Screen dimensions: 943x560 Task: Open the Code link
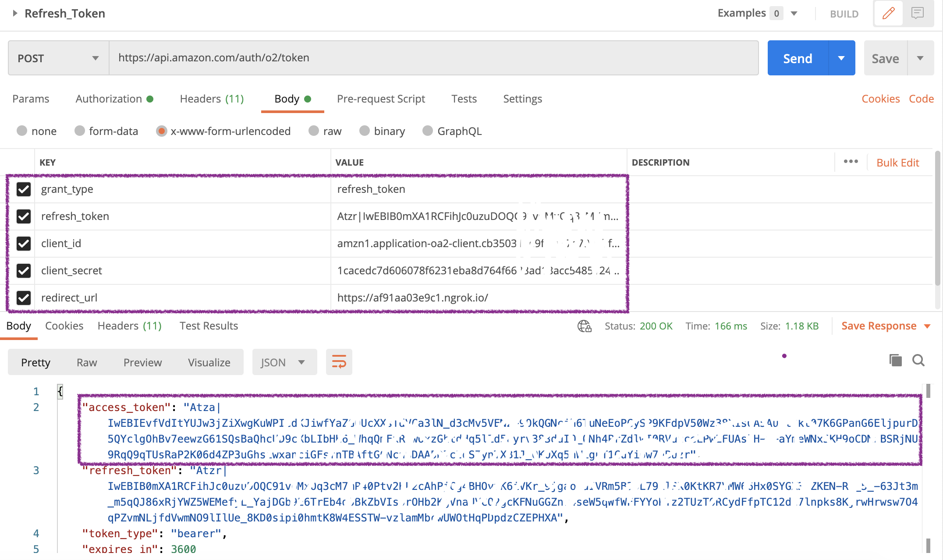[921, 99]
